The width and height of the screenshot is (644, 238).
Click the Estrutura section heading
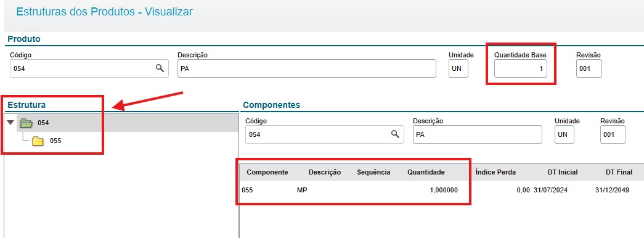[x=26, y=105]
